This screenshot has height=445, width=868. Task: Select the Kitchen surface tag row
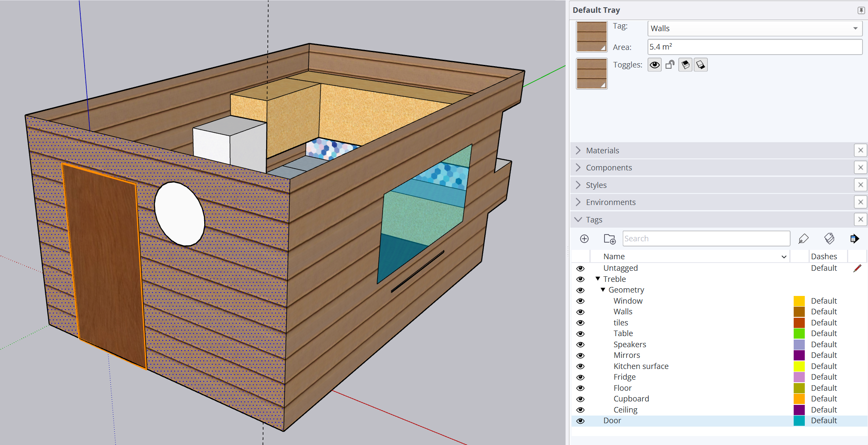719,366
